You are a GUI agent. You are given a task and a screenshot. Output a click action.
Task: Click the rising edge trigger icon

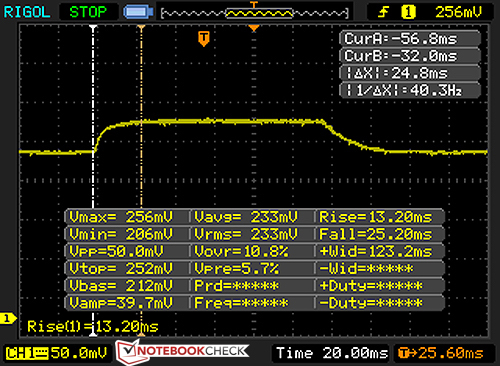[x=383, y=12]
